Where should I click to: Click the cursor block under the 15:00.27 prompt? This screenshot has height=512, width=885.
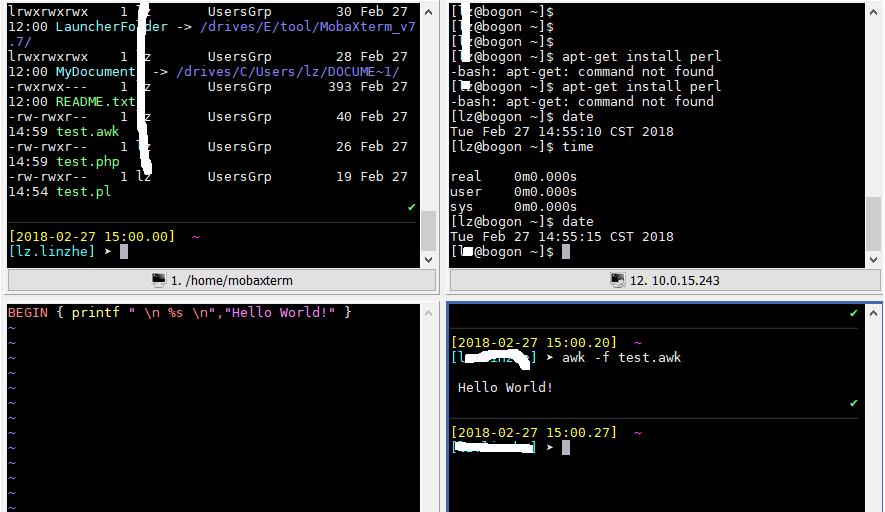pyautogui.click(x=566, y=448)
